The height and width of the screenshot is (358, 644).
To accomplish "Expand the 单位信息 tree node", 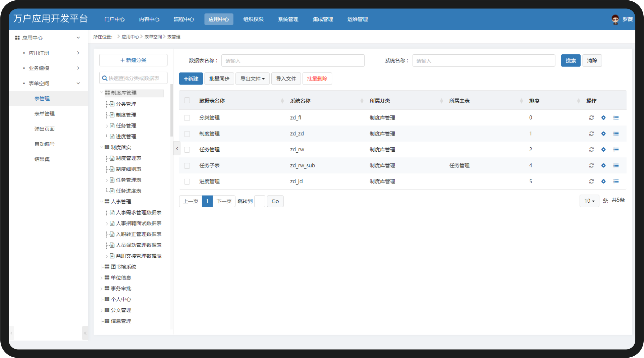I will click(101, 278).
